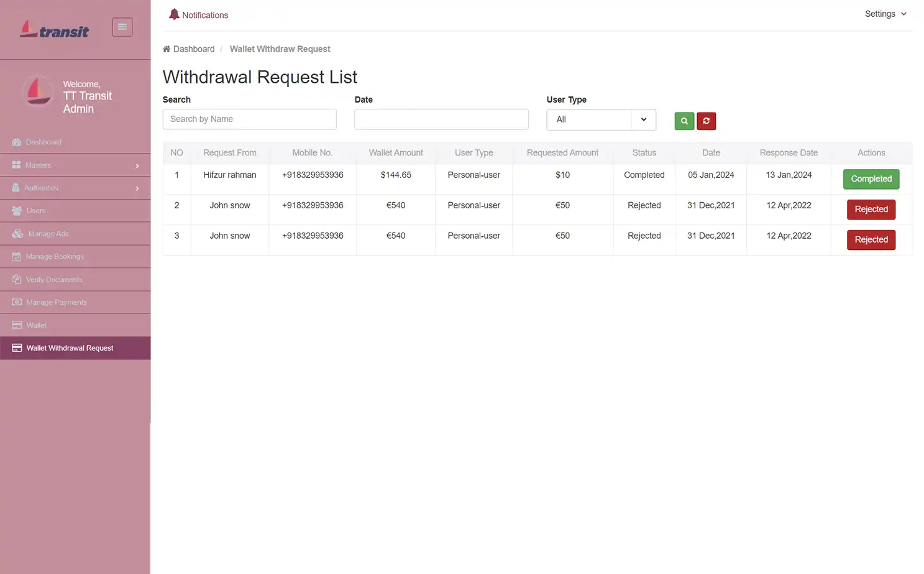The height and width of the screenshot is (574, 924).
Task: Click the Rejected button on row 2
Action: (871, 210)
